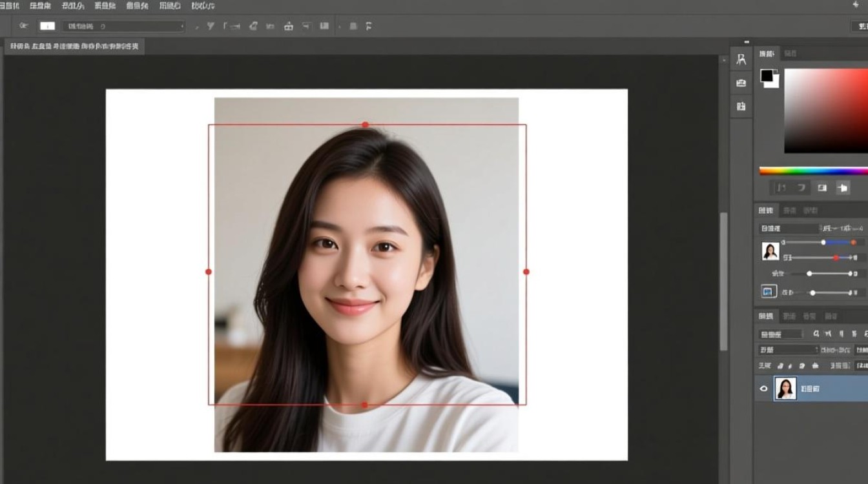
Task: Click the move tool icon beside the color sliders
Action: (x=843, y=188)
